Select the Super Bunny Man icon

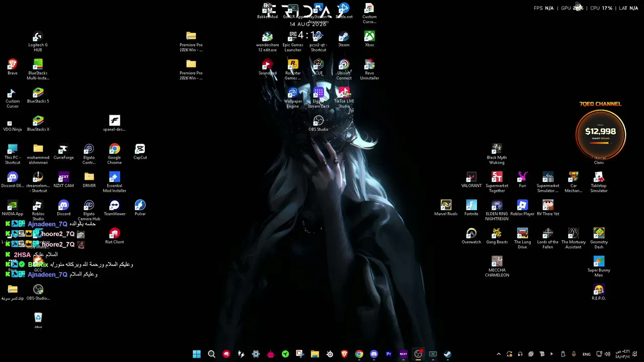tap(599, 267)
